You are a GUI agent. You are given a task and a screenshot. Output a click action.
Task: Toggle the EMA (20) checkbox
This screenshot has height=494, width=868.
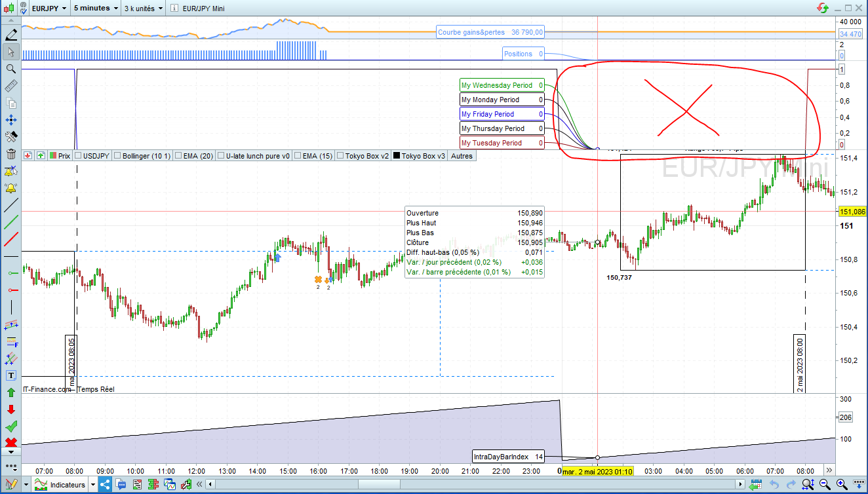(x=178, y=156)
